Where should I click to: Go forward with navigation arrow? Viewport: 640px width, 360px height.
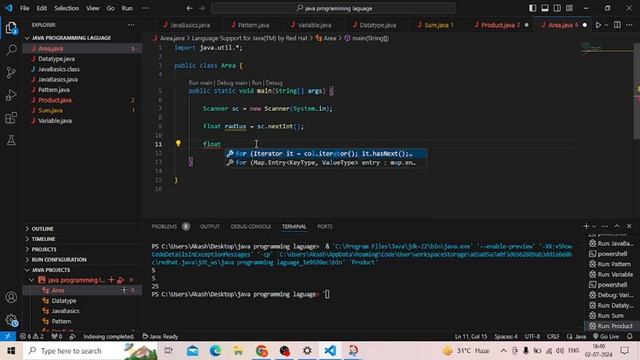click(x=202, y=8)
